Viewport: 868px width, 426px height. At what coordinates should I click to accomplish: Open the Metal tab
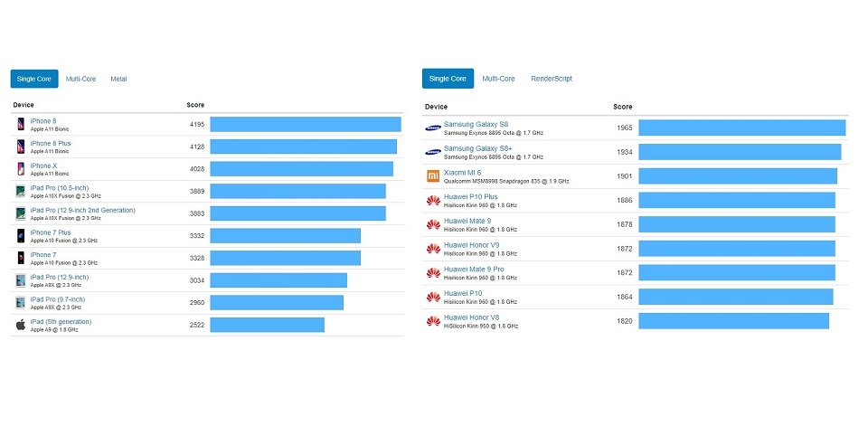click(118, 79)
